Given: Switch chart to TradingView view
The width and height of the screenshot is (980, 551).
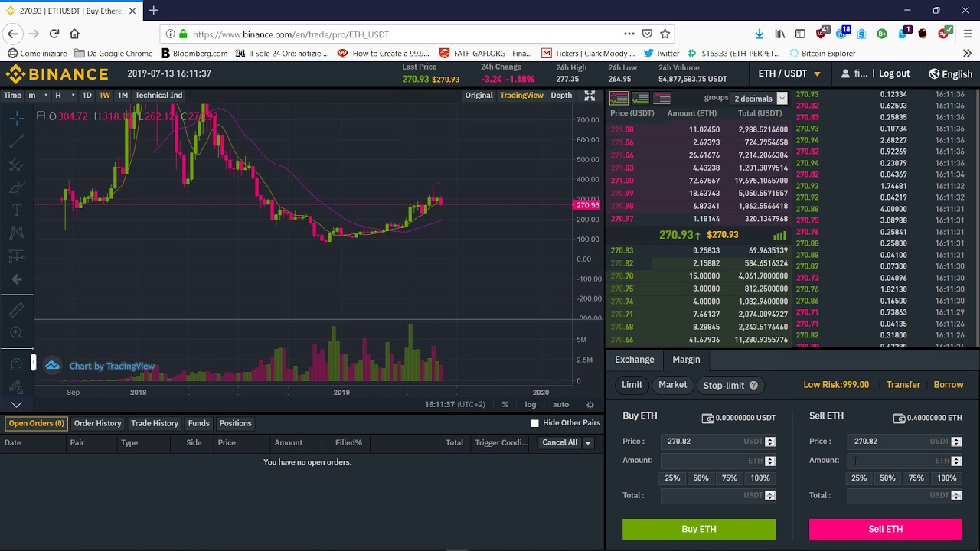Looking at the screenshot, I should click(x=521, y=96).
